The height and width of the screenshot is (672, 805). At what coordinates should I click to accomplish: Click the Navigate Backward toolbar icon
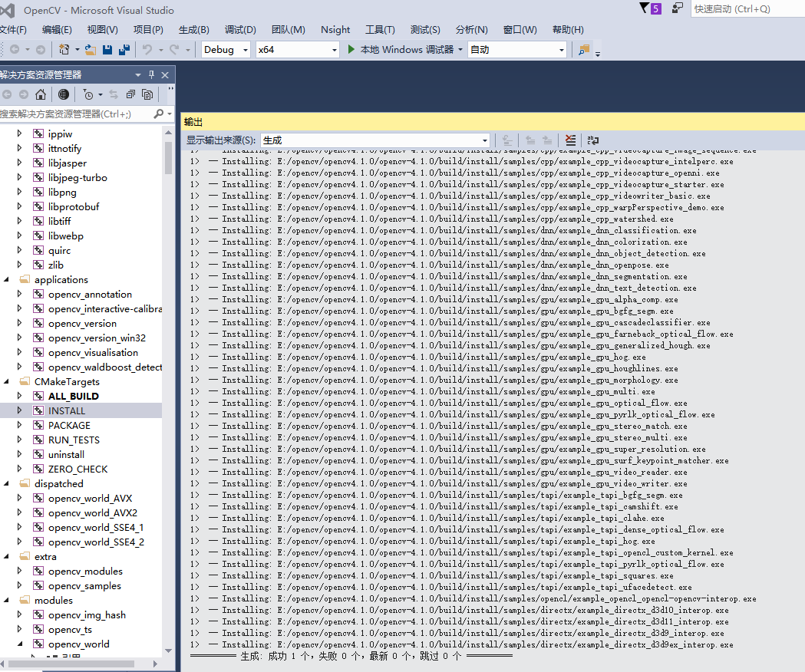pyautogui.click(x=15, y=49)
